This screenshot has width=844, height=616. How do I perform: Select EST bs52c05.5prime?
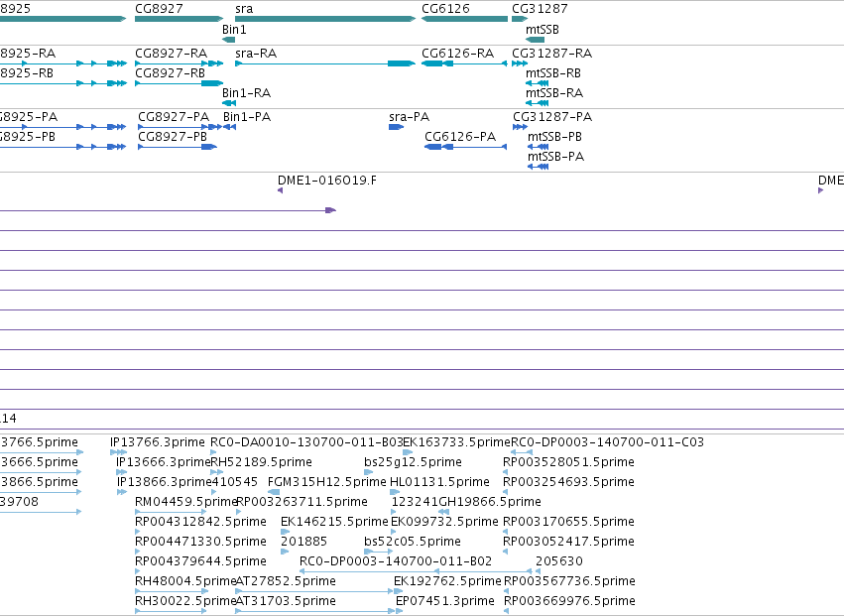[x=413, y=542]
